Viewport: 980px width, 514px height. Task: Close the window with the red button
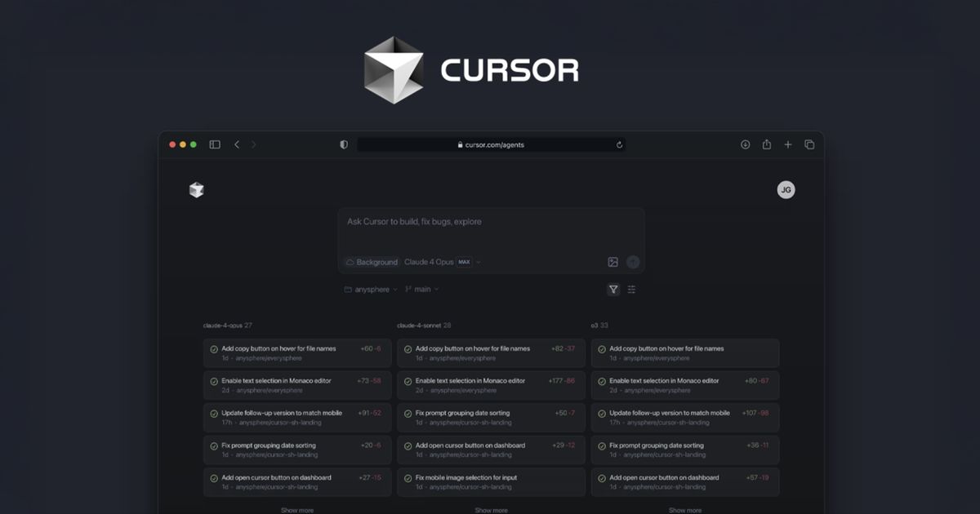172,144
